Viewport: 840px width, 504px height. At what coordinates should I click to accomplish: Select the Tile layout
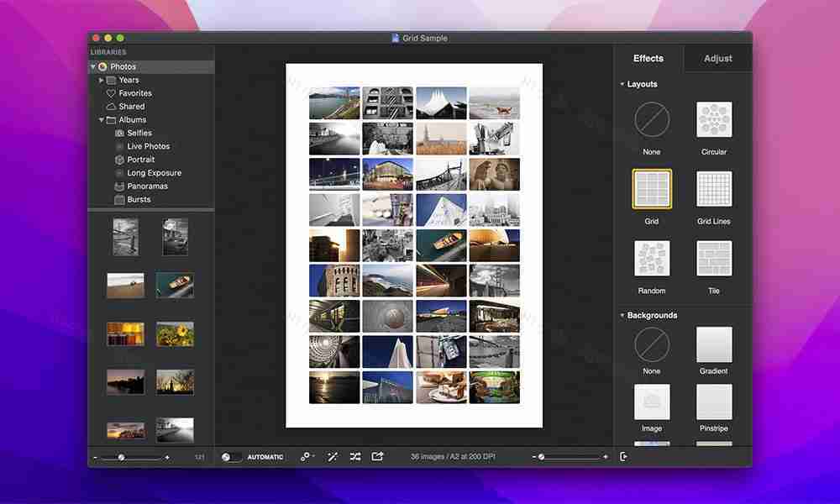pos(713,260)
